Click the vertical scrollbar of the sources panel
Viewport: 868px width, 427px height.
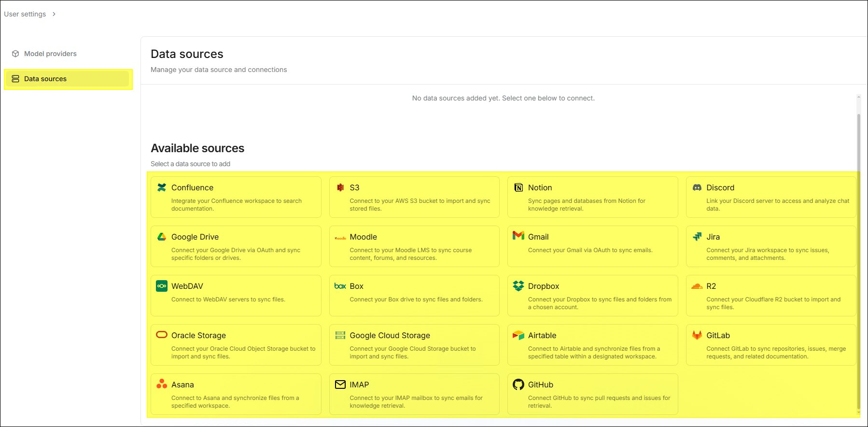(x=859, y=261)
